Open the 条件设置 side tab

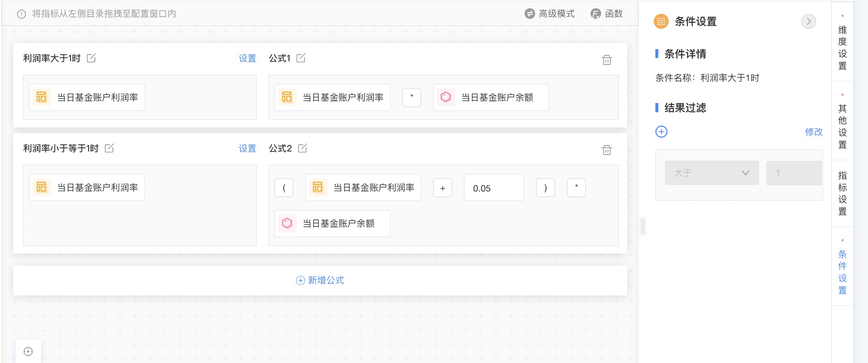(x=843, y=267)
